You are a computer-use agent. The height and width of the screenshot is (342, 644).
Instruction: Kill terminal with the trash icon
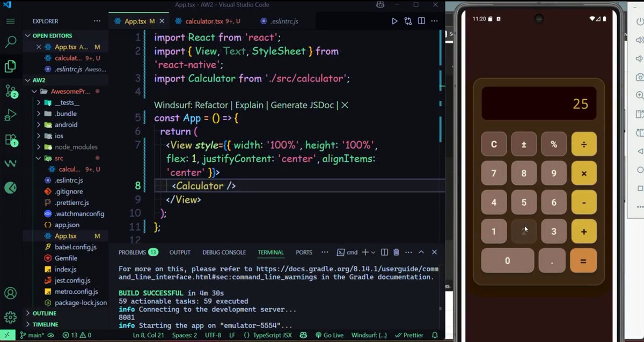pyautogui.click(x=396, y=252)
